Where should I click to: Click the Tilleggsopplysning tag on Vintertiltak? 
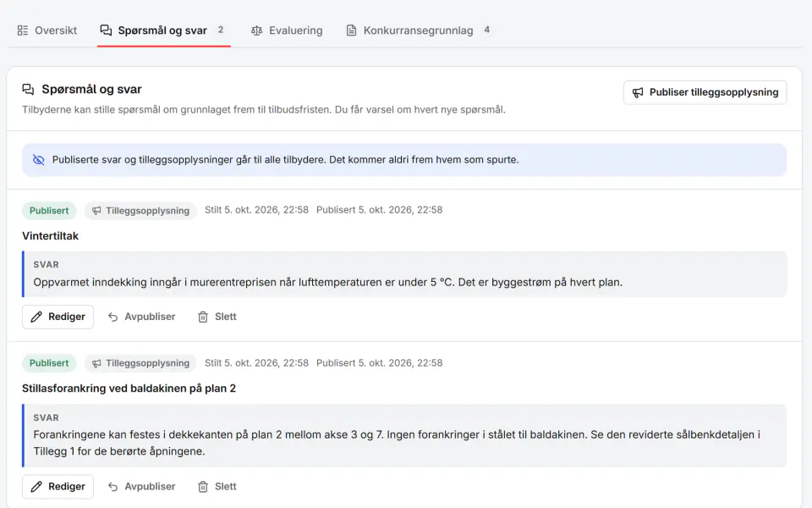pos(140,211)
